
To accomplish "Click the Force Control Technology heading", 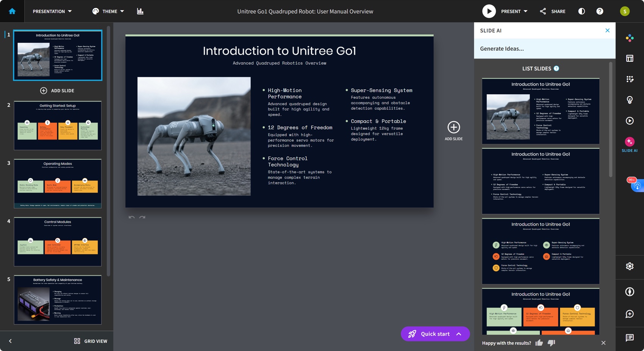I will coord(288,161).
